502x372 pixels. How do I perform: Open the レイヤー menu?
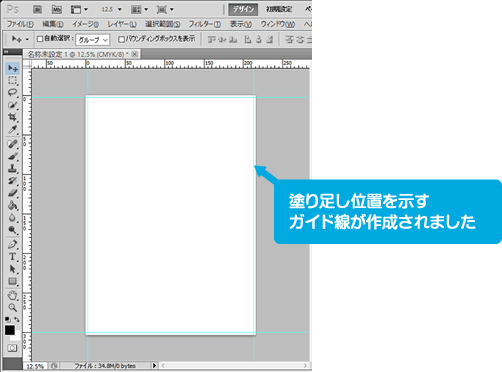click(x=122, y=24)
